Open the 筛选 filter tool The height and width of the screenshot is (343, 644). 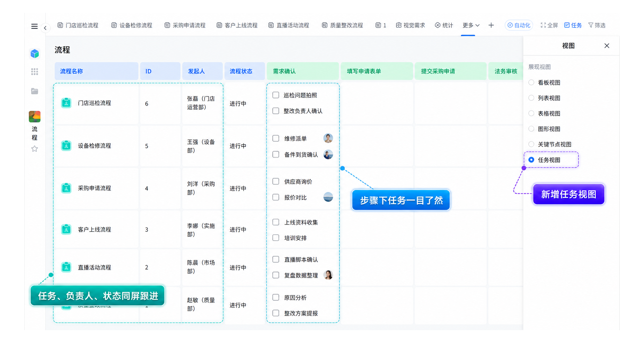click(x=597, y=25)
